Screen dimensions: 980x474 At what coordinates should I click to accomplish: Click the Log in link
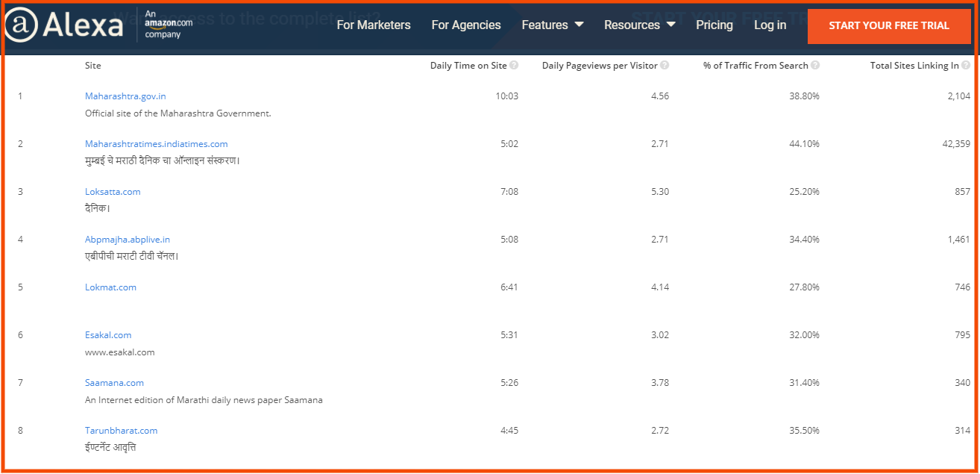(770, 25)
